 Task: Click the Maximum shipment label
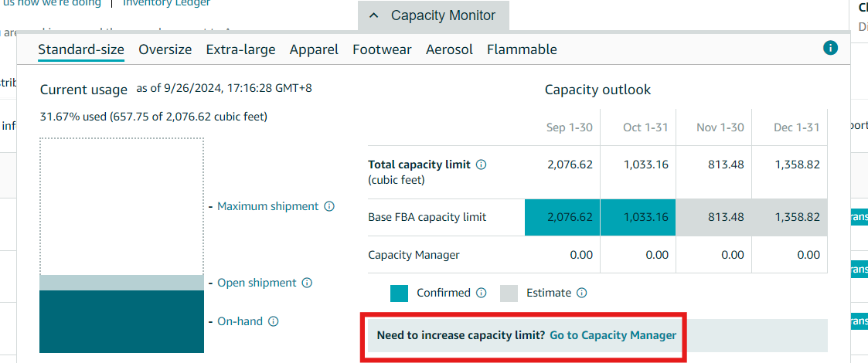[x=267, y=206]
